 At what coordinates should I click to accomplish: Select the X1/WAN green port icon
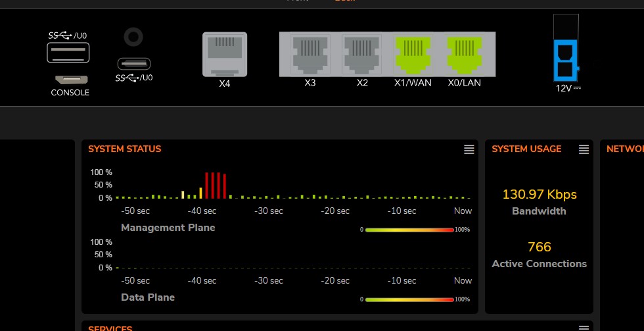click(x=412, y=55)
